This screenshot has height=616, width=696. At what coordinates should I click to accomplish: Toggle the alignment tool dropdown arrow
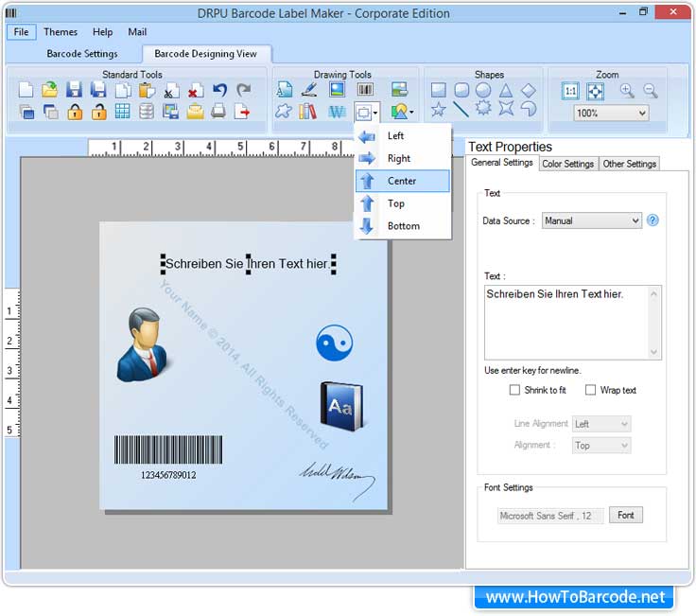coord(375,113)
